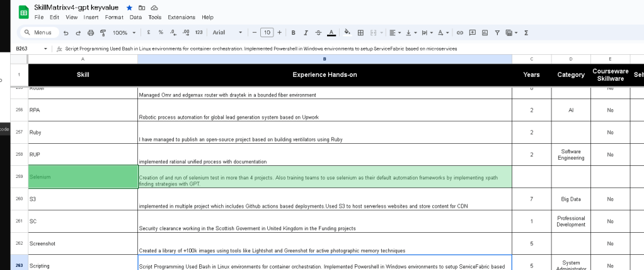Click the move to folder icon

click(x=142, y=8)
